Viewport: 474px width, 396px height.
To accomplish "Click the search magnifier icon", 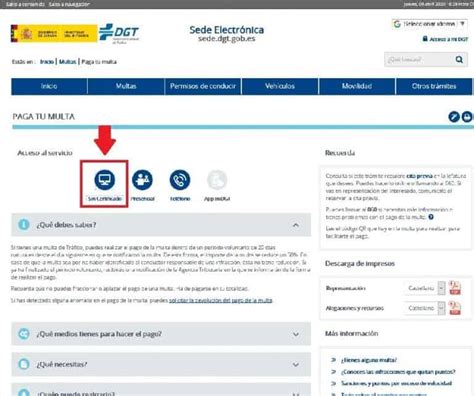I will [x=459, y=60].
